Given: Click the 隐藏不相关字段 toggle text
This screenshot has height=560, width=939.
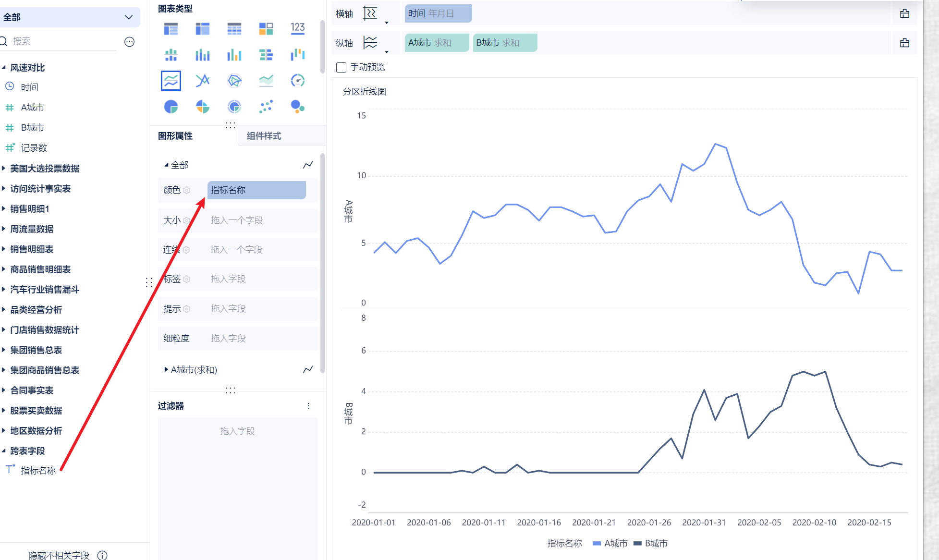Looking at the screenshot, I should point(59,555).
